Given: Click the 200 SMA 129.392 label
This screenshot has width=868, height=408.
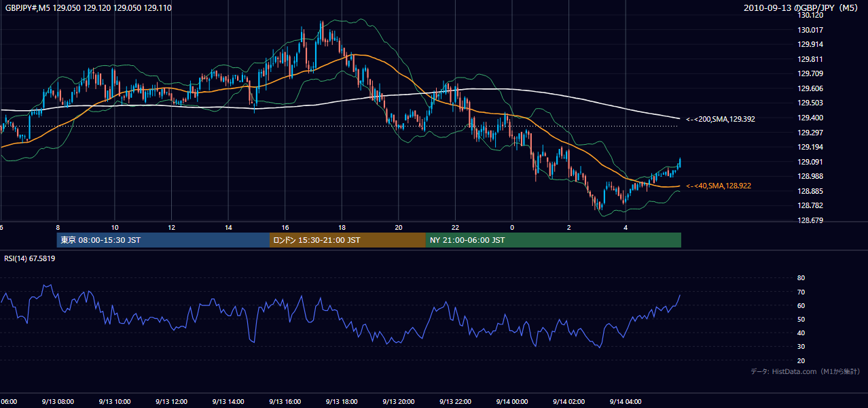Looking at the screenshot, I should [720, 119].
